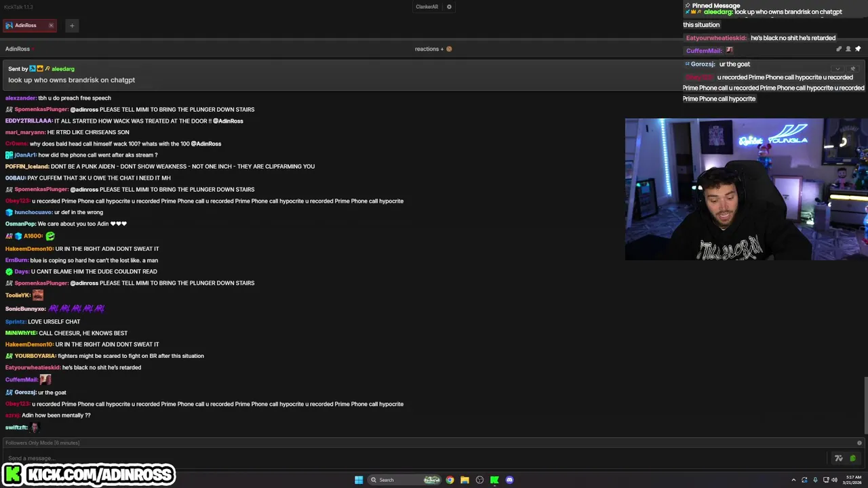Open Discord from the taskbar
This screenshot has width=868, height=488.
tap(509, 480)
